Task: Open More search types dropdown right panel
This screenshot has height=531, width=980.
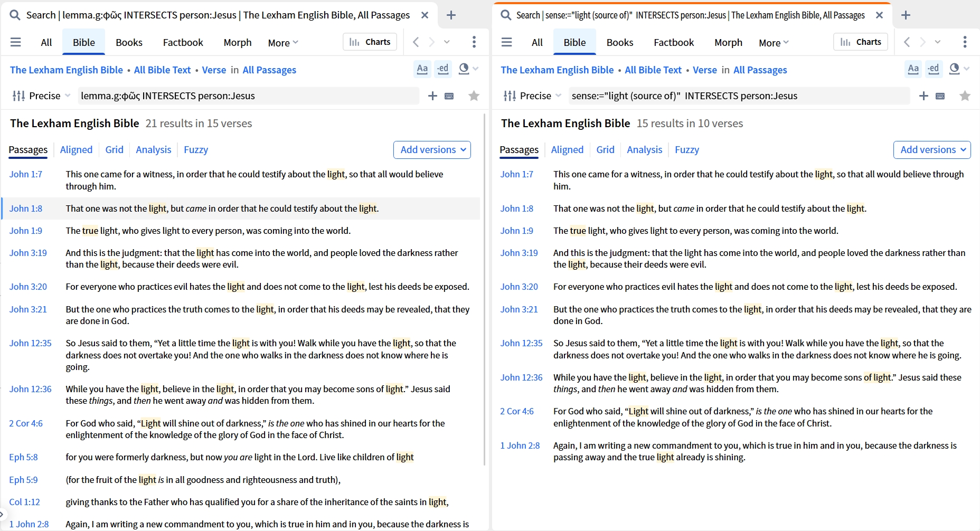Action: tap(774, 43)
